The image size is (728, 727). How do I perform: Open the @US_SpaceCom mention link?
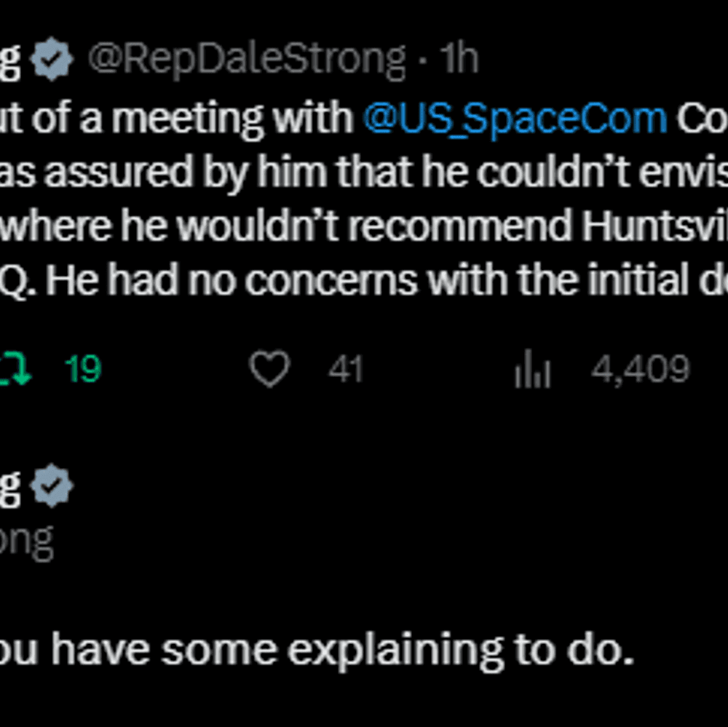[515, 119]
